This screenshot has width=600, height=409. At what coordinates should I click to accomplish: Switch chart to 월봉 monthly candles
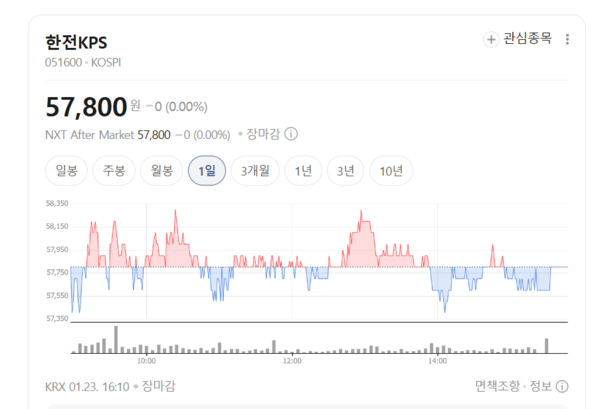click(x=161, y=171)
